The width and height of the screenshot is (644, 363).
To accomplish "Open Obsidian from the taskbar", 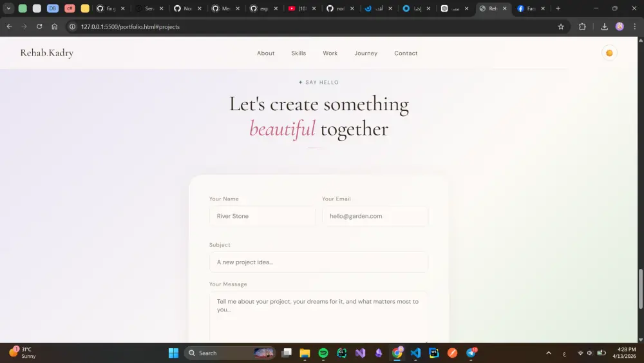I will coord(379,353).
